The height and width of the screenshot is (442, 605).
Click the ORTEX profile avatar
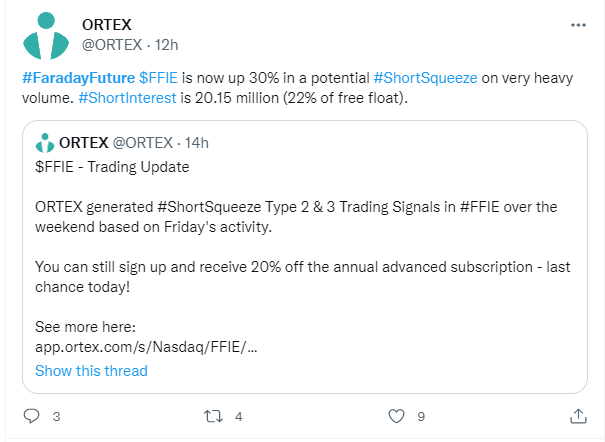46,35
